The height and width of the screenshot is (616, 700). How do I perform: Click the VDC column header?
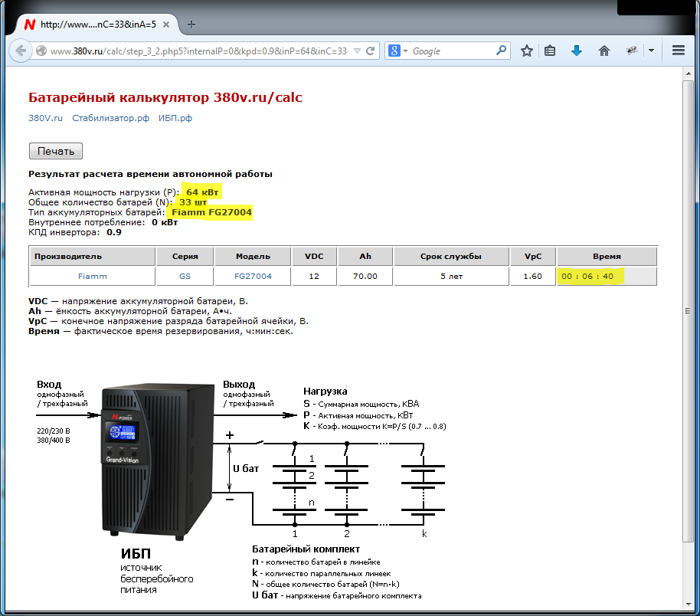(x=314, y=257)
